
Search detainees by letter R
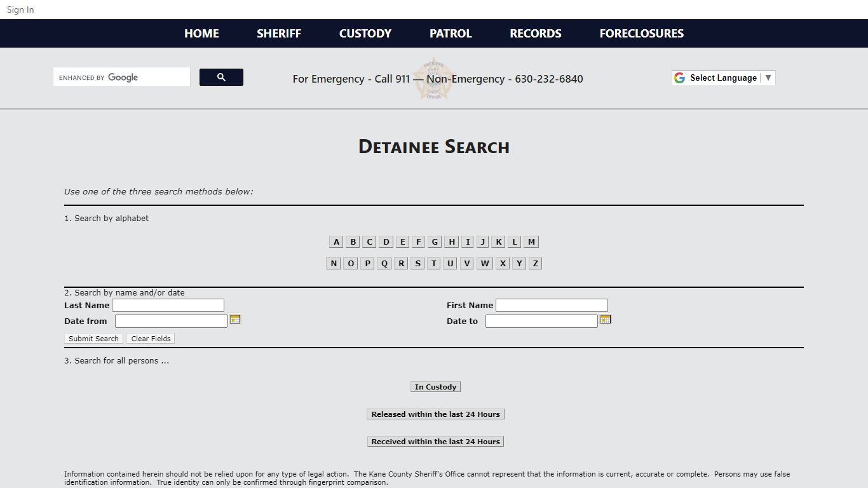click(x=401, y=264)
